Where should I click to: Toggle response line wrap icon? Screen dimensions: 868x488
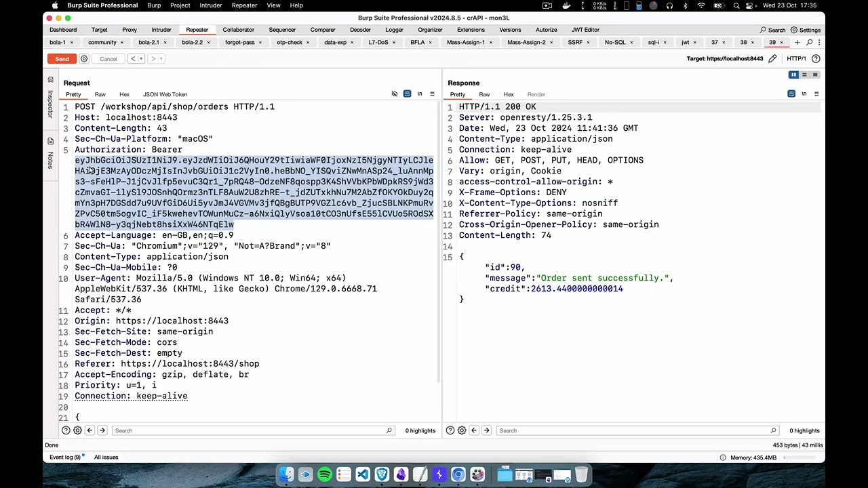pos(791,94)
